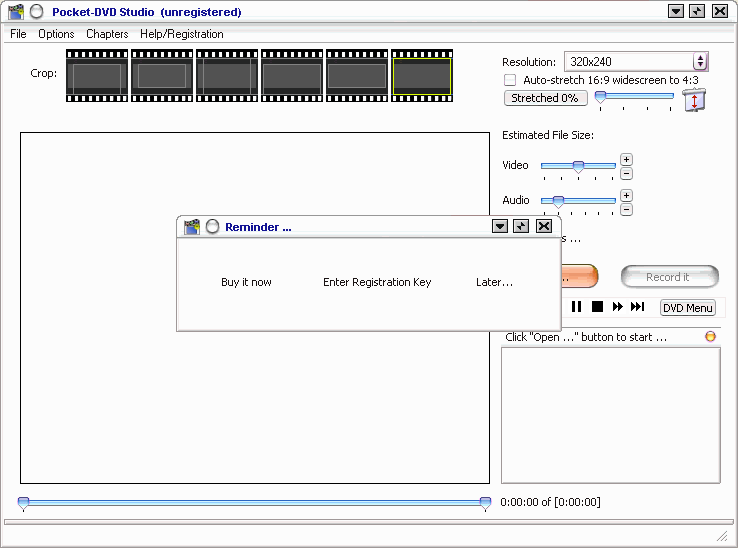738x548 pixels.
Task: Click the resize grip in the status bar corner
Action: click(x=722, y=535)
